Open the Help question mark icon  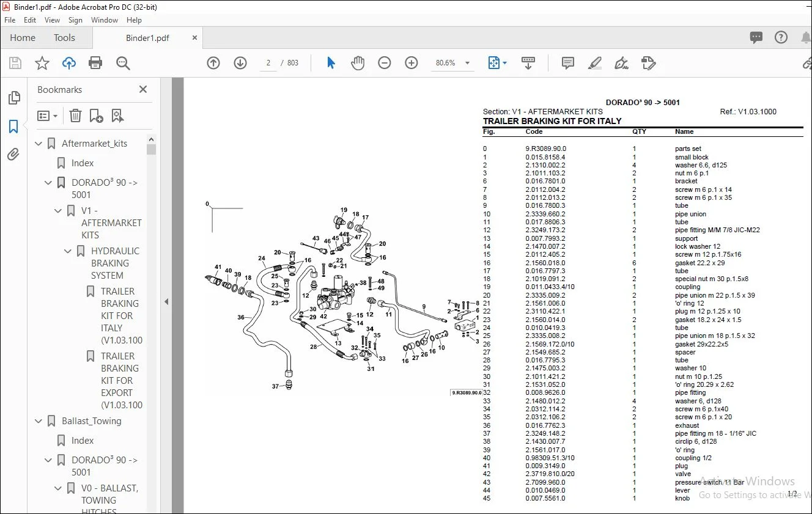[781, 37]
